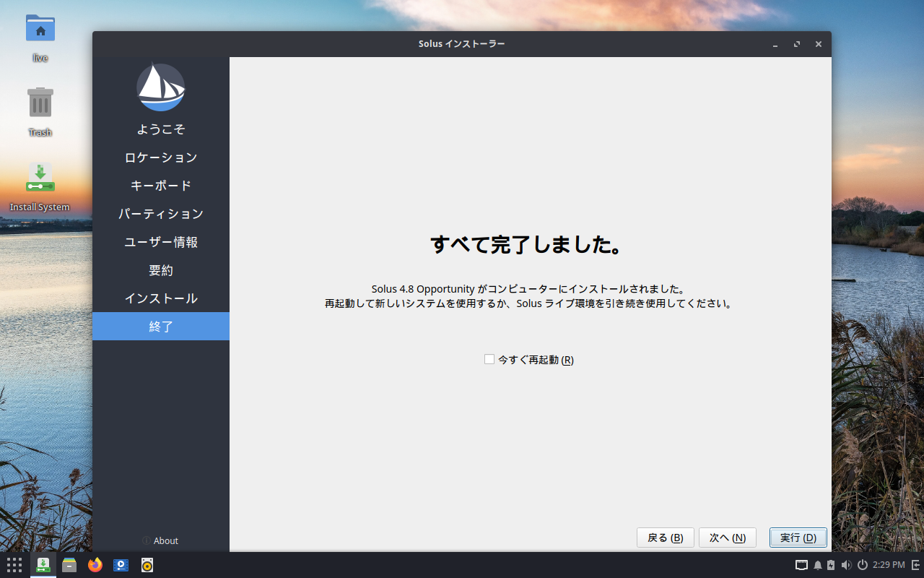Select the highlighted 終了 step
This screenshot has height=578, width=924.
(x=161, y=327)
